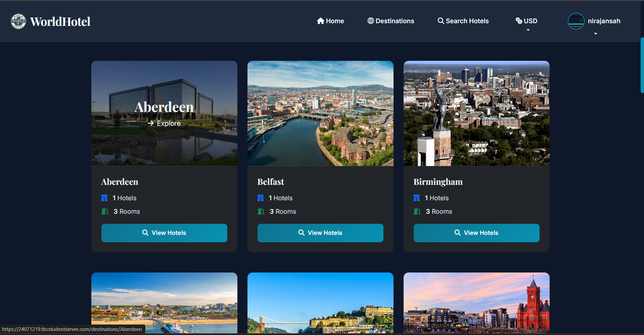
Task: Click the arrow icon beside Explore on Aberdeen
Action: pos(150,123)
